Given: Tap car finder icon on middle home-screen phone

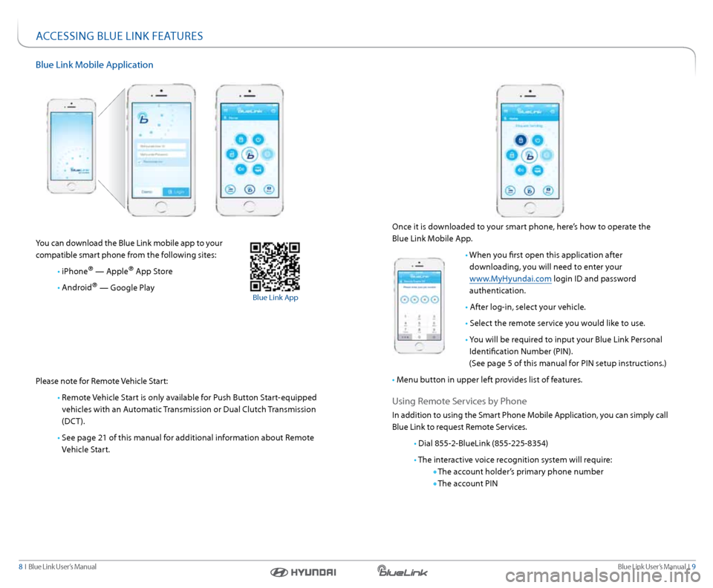Looking at the screenshot, I should click(258, 169).
